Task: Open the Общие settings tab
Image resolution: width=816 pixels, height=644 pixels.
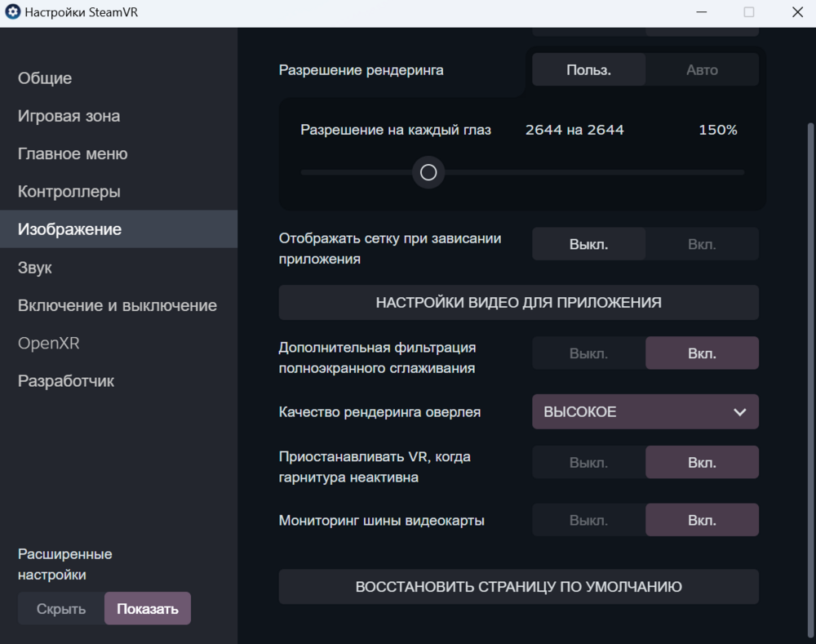Action: point(45,78)
